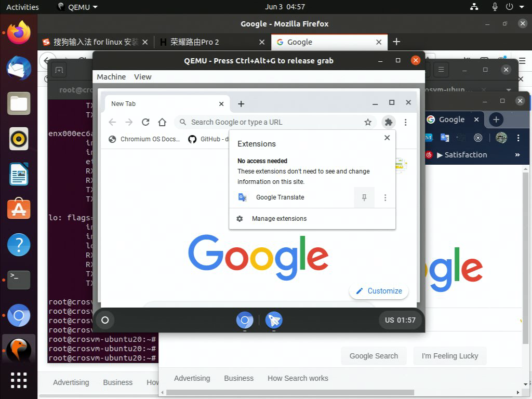Open the QEMU app menu in top bar
532x399 pixels.
click(77, 7)
